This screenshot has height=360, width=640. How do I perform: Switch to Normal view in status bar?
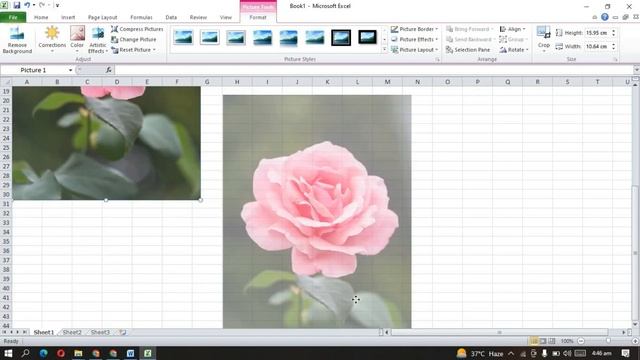coord(533,341)
